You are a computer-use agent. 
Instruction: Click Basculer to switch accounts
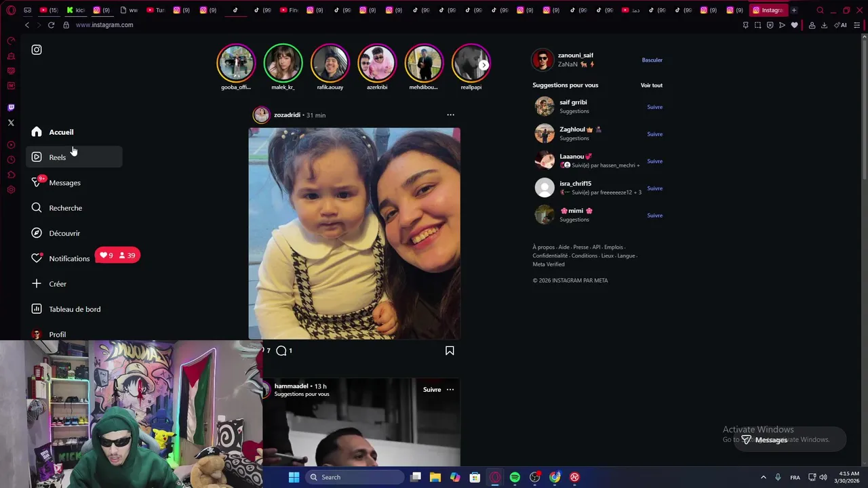[x=652, y=60]
